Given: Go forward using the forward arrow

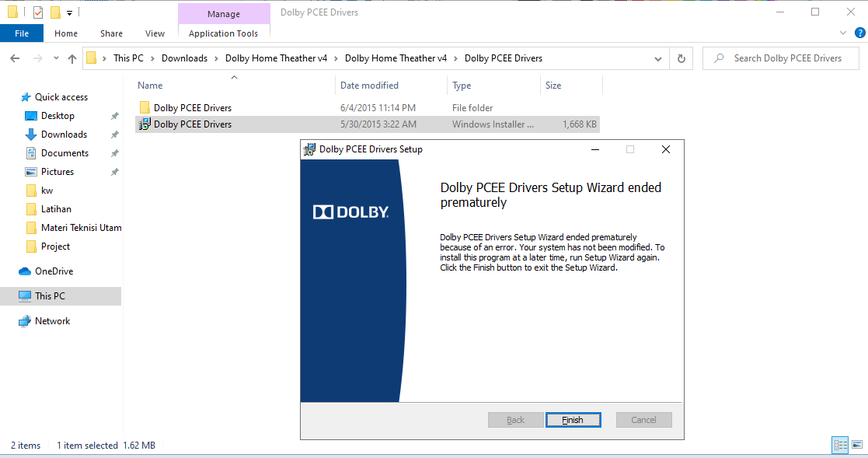Looking at the screenshot, I should pyautogui.click(x=37, y=58).
